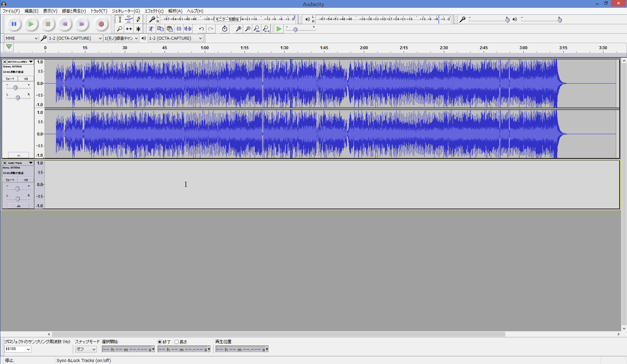
Task: Open the 編集(E) menu
Action: 31,11
